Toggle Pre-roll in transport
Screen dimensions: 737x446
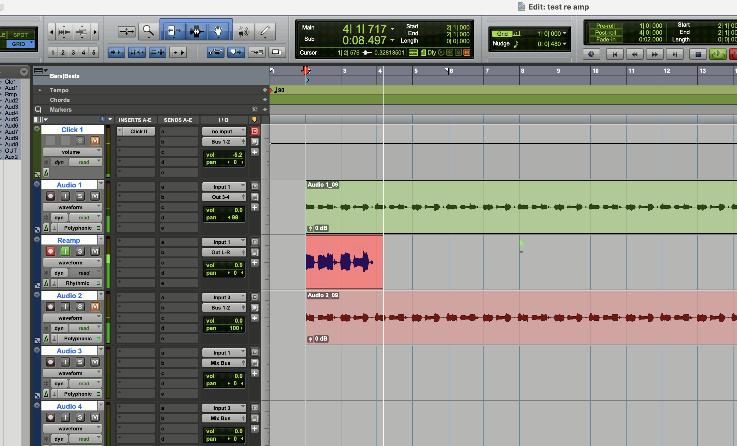(604, 26)
